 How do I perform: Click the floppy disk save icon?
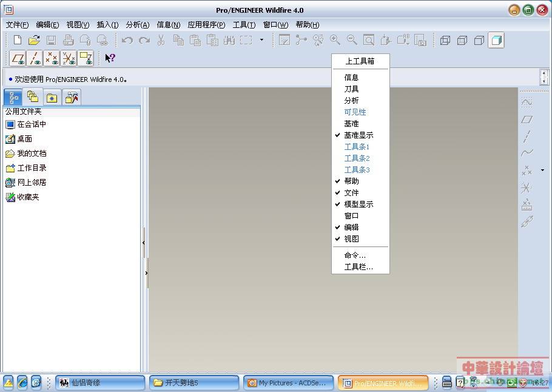point(52,40)
